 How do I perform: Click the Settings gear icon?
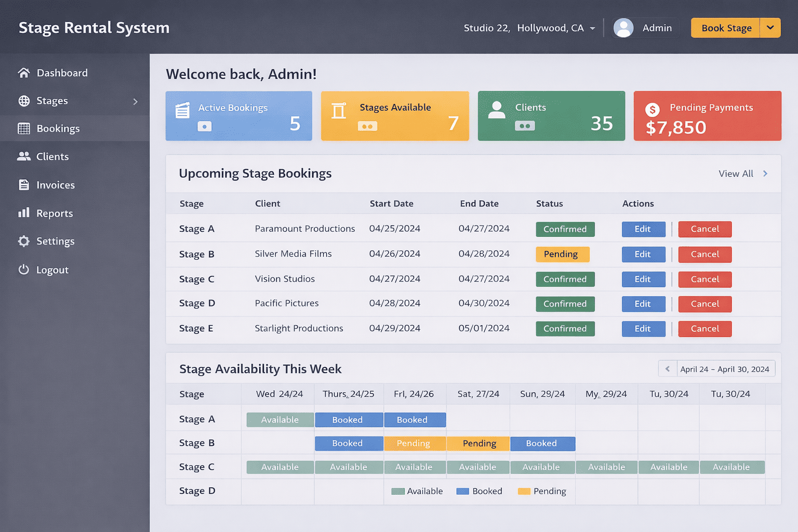[x=24, y=241]
